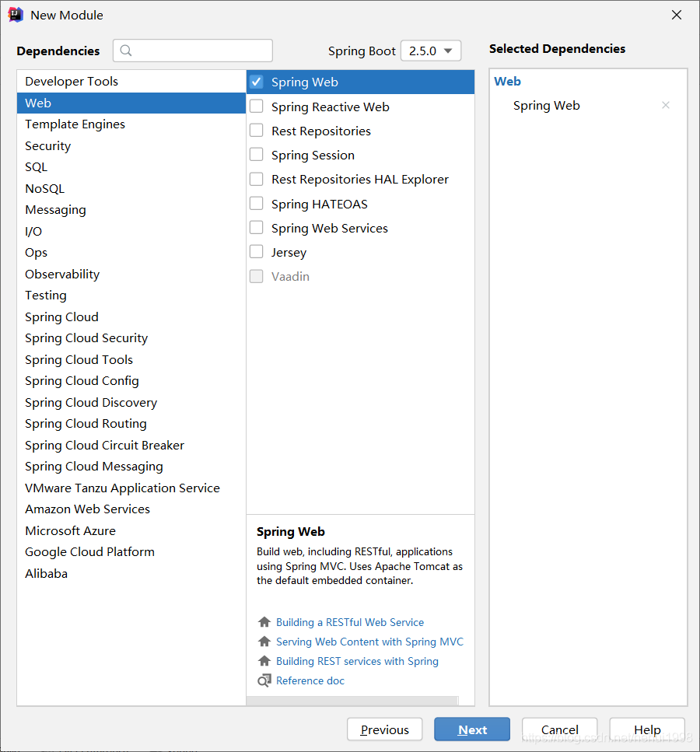Screen dimensions: 700x752
Task: Open the Reference doc link
Action: pos(310,680)
